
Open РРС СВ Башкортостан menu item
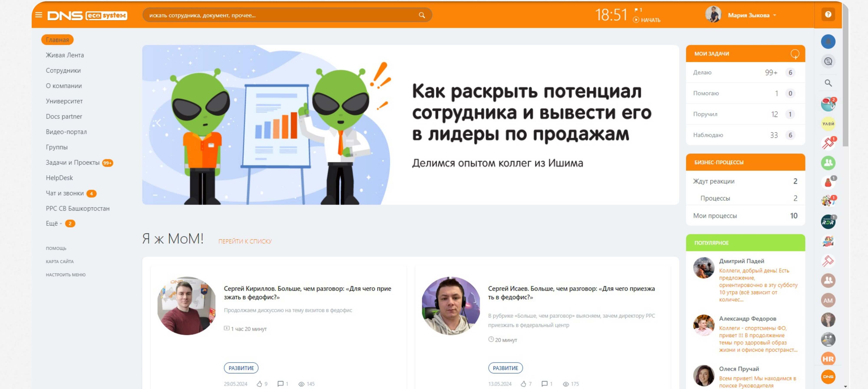tap(77, 208)
